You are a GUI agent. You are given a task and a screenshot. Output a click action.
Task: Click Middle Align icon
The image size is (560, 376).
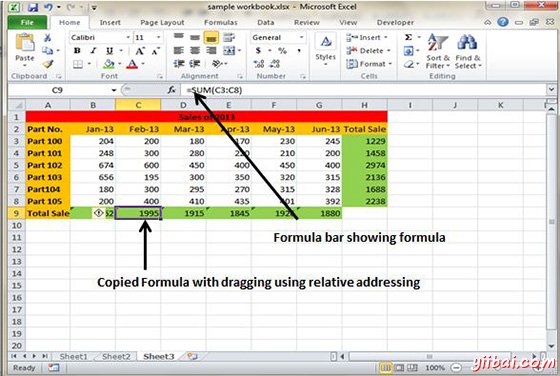pos(195,37)
